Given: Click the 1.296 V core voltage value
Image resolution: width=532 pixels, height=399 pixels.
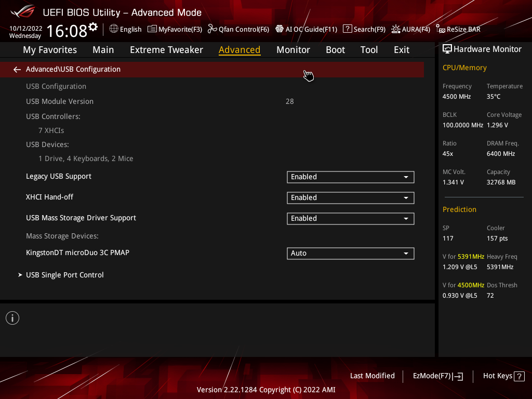Looking at the screenshot, I should tap(497, 125).
